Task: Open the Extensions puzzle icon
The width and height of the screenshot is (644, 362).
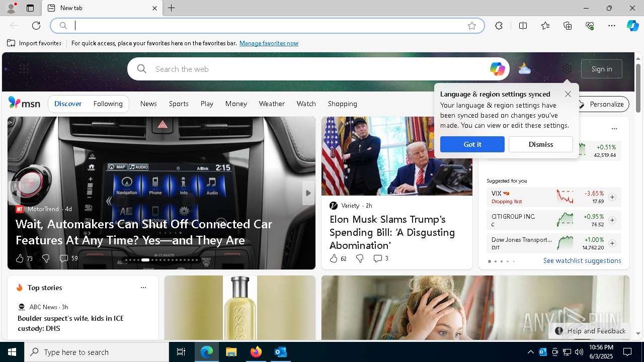Action: click(499, 26)
